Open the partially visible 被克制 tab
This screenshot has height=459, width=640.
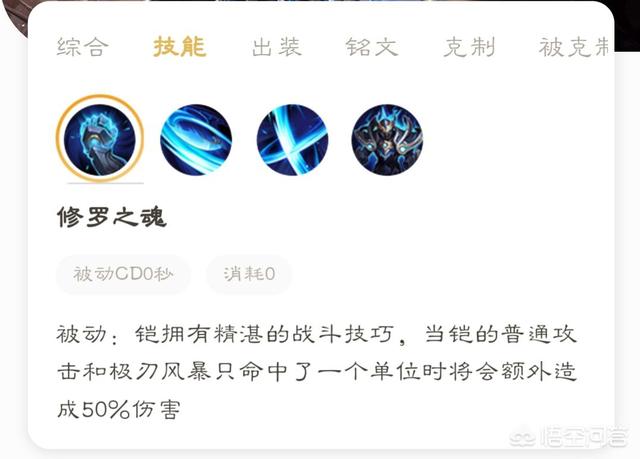tap(574, 47)
